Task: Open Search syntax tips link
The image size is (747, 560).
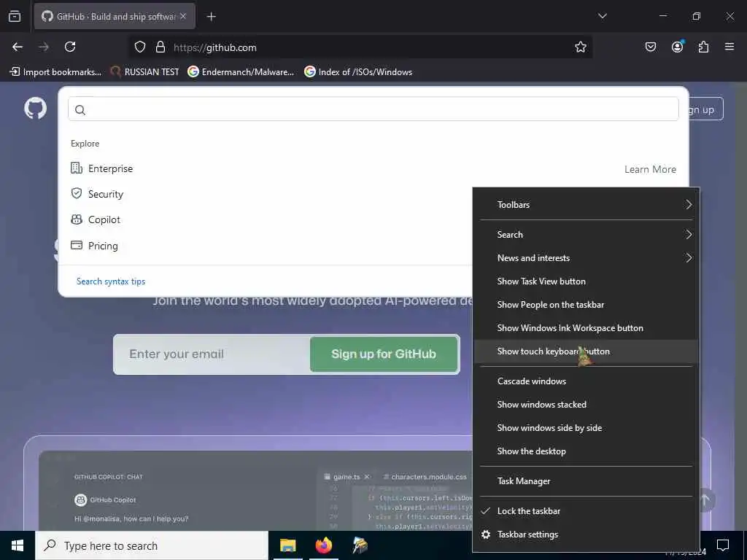Action: coord(111,281)
